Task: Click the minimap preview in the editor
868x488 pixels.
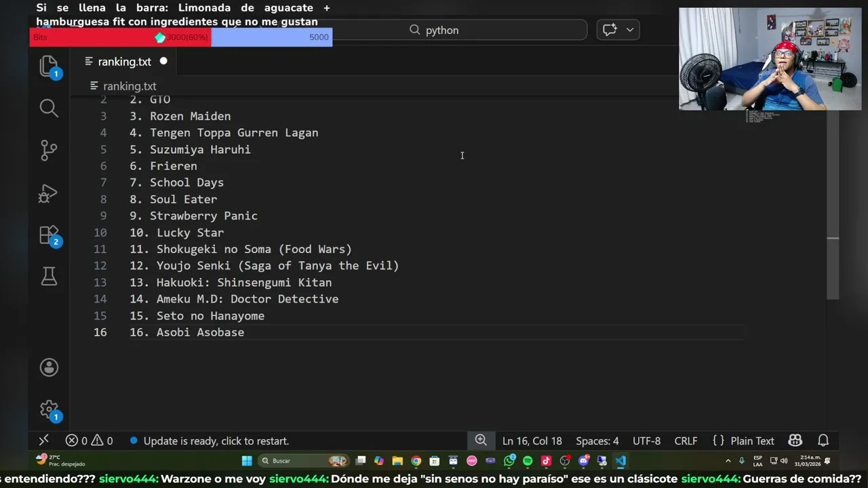Action: [763, 117]
